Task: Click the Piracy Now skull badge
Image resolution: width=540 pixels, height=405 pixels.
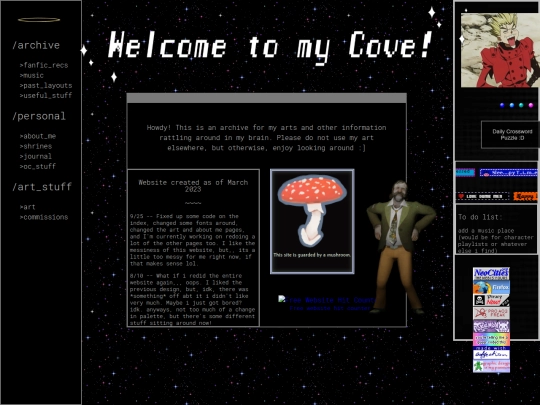Action: 491,300
